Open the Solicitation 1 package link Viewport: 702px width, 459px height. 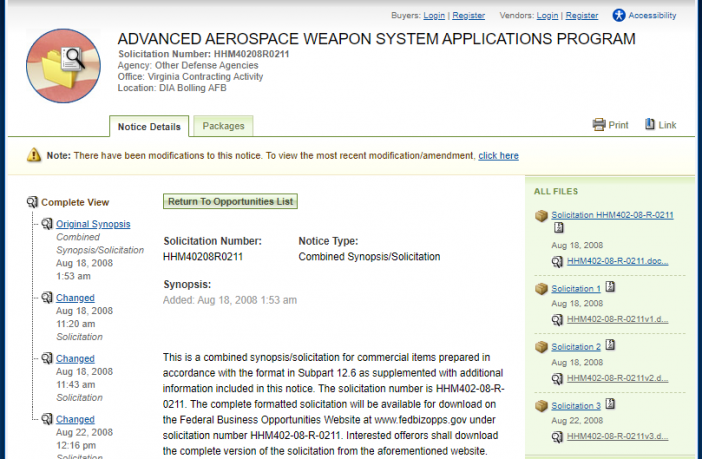click(x=576, y=289)
